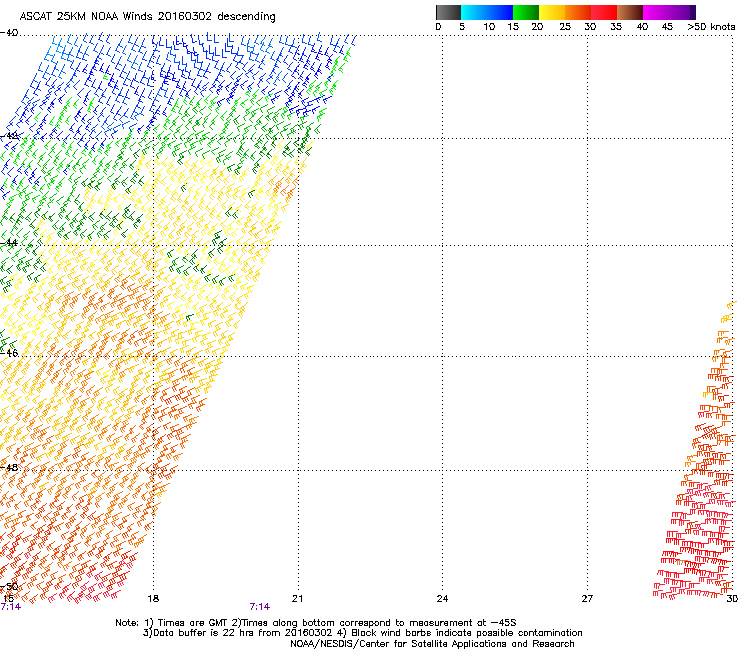Viewport: 740px width, 650px height.
Task: Click the red 30-35 knots legend swatch
Action: click(x=604, y=12)
